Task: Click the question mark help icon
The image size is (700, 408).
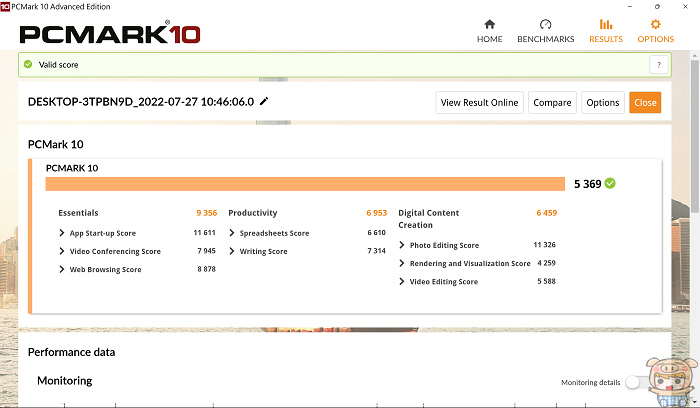Action: point(658,65)
